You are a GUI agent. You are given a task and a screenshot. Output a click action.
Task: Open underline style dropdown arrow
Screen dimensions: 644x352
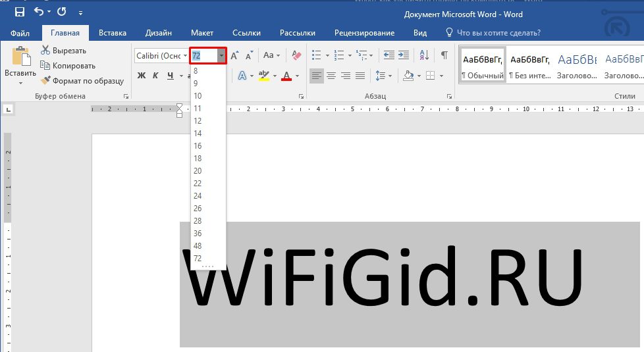[x=181, y=76]
